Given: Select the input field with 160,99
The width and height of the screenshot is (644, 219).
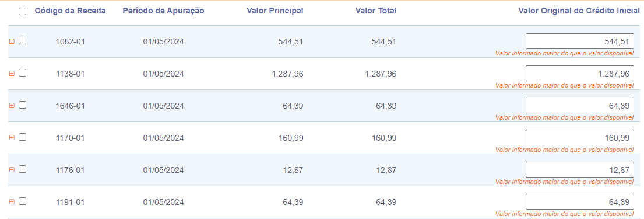Looking at the screenshot, I should (x=580, y=137).
